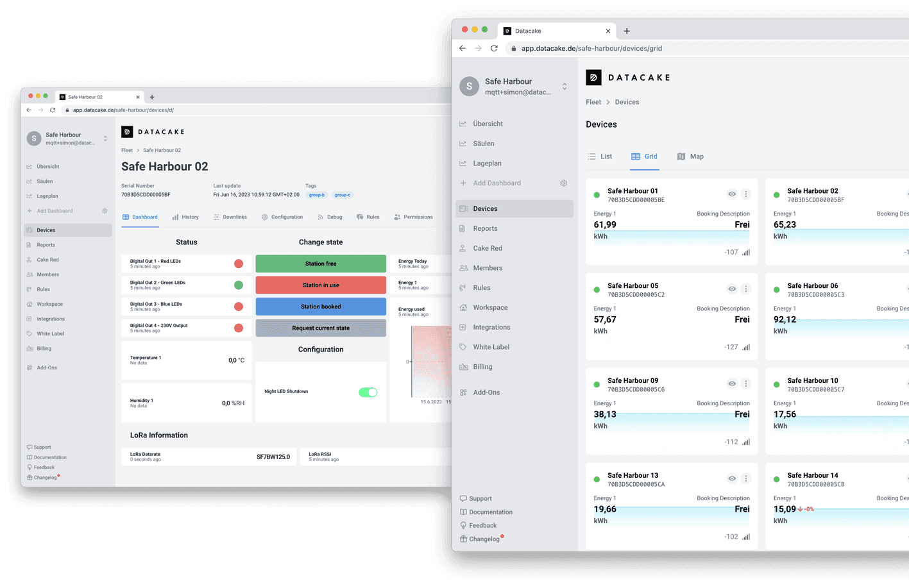Click the Temperature 1 widget in back window
The width and height of the screenshot is (909, 588).
[187, 360]
